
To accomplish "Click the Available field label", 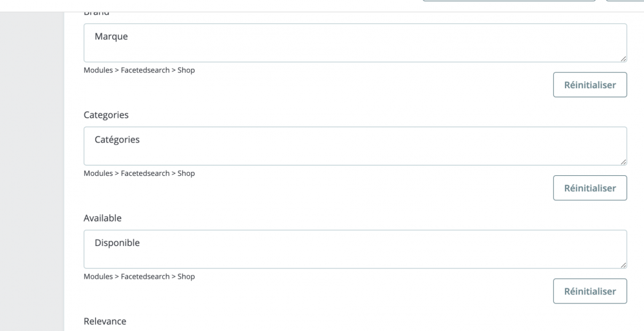I will pyautogui.click(x=102, y=218).
